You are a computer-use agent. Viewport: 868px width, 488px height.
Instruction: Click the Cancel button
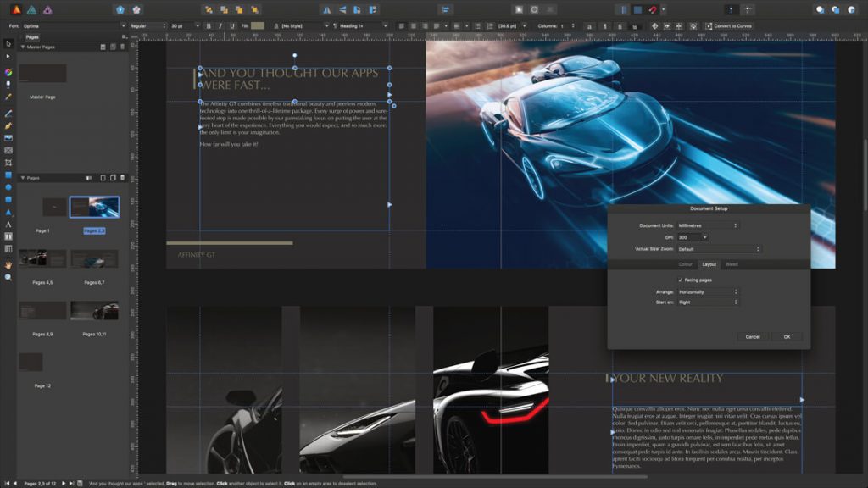click(752, 337)
